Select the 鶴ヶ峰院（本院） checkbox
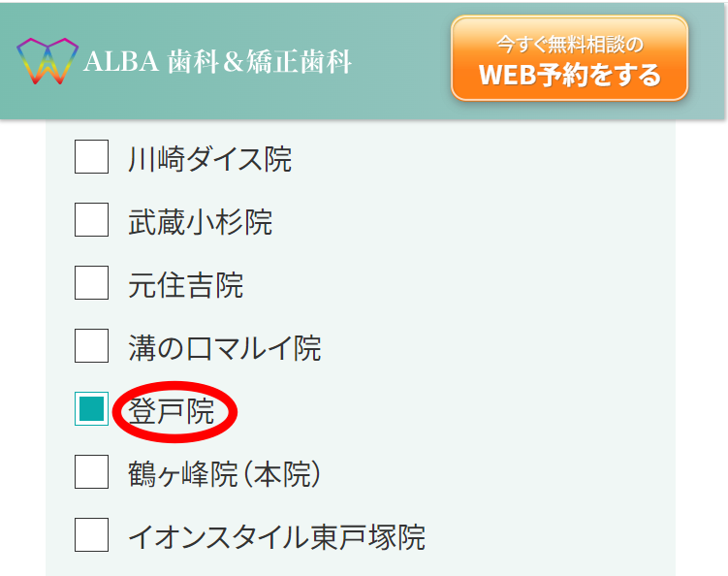The width and height of the screenshot is (728, 576). [x=91, y=472]
